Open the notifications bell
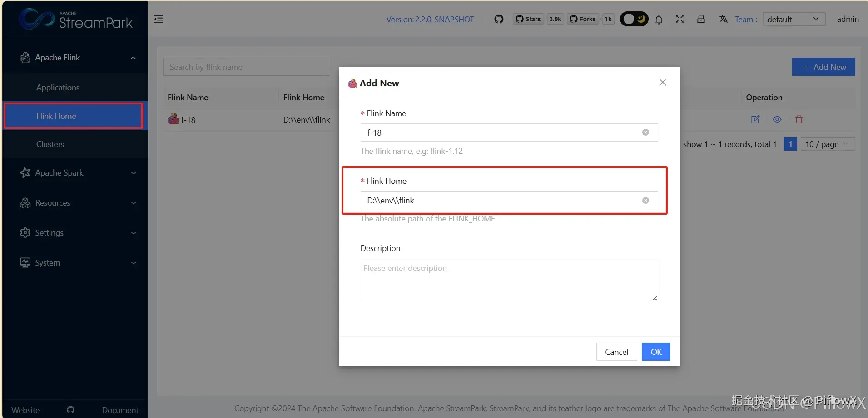The width and height of the screenshot is (868, 418). 659,19
